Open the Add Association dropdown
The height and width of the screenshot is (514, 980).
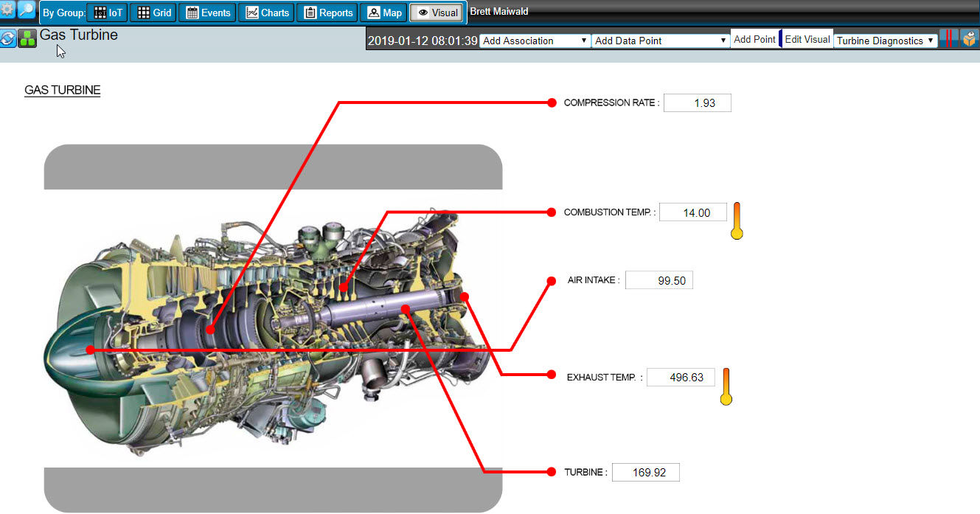tap(535, 41)
